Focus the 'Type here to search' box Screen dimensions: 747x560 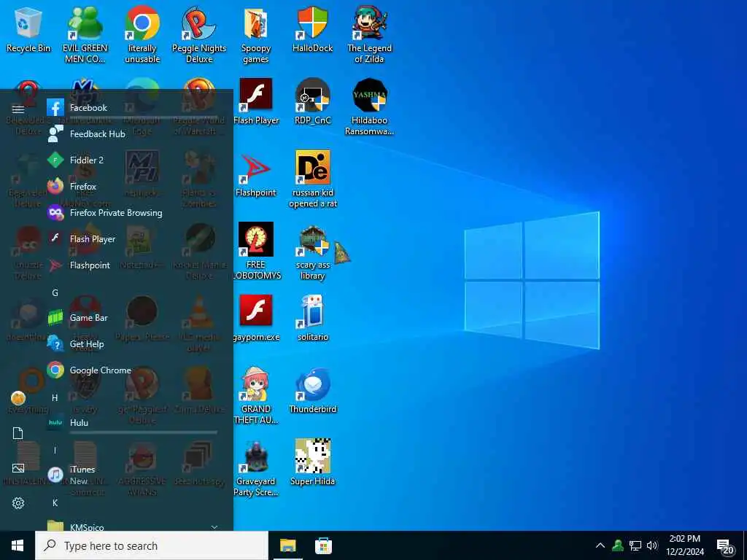point(152,545)
